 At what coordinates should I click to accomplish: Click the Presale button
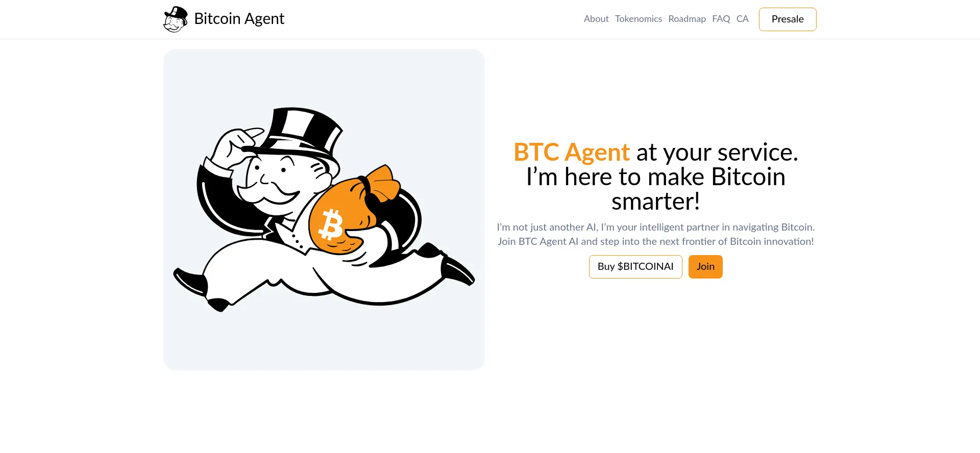[x=788, y=19]
